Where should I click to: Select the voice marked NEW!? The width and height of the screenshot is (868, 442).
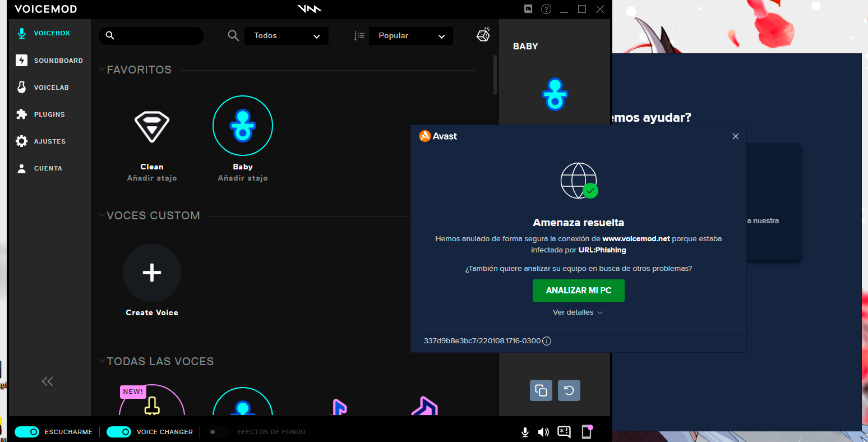pos(152,400)
